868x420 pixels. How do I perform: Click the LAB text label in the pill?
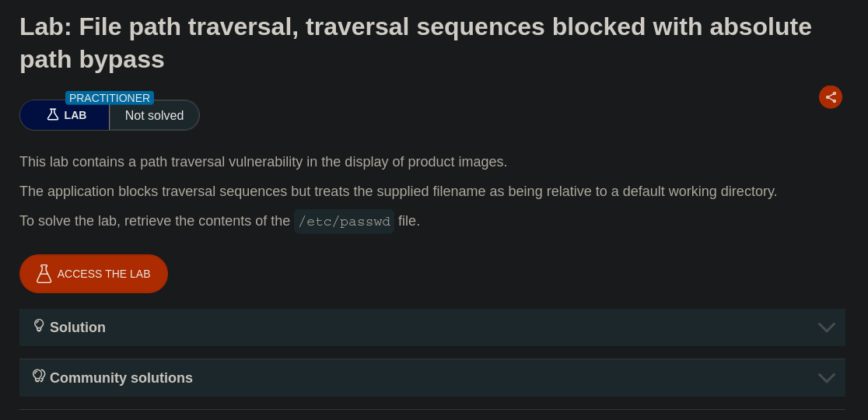pyautogui.click(x=75, y=115)
